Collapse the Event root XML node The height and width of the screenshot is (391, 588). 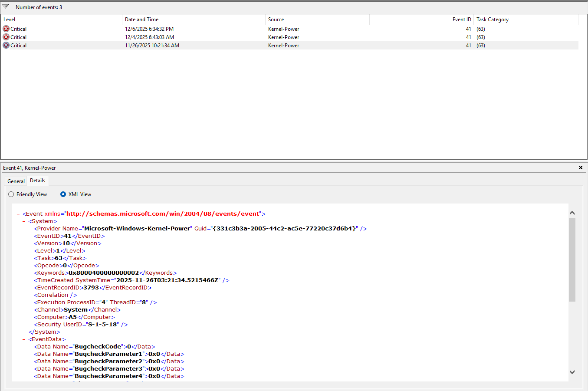point(18,214)
